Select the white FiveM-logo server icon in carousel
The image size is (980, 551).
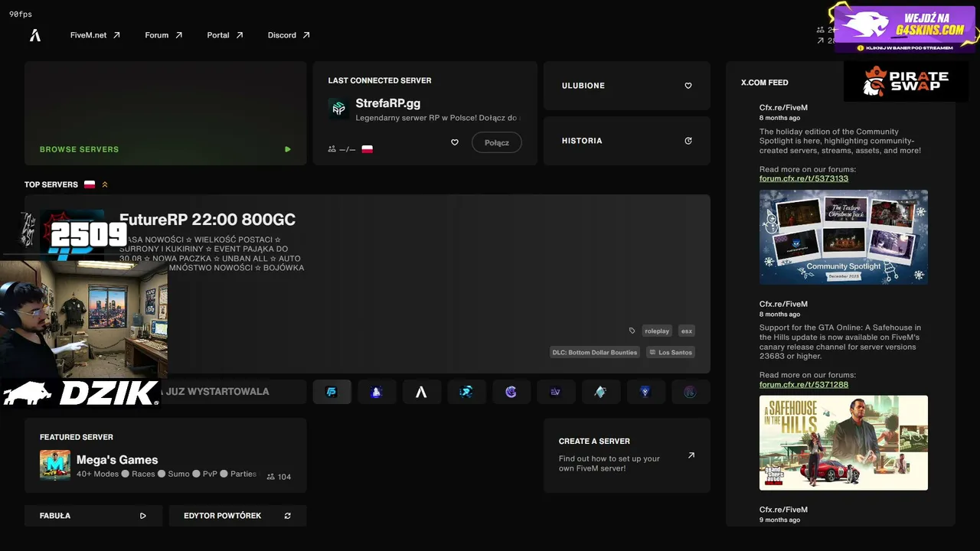[421, 392]
